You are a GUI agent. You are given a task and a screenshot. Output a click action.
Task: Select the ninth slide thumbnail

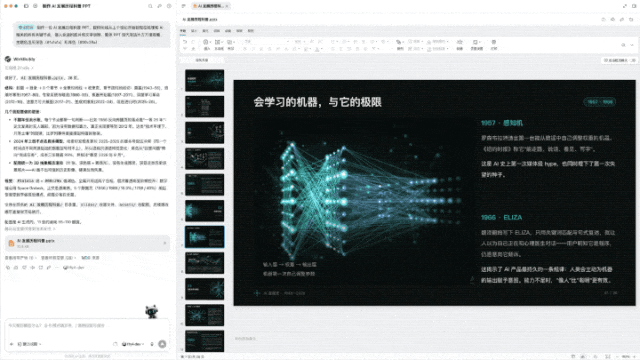point(204,289)
